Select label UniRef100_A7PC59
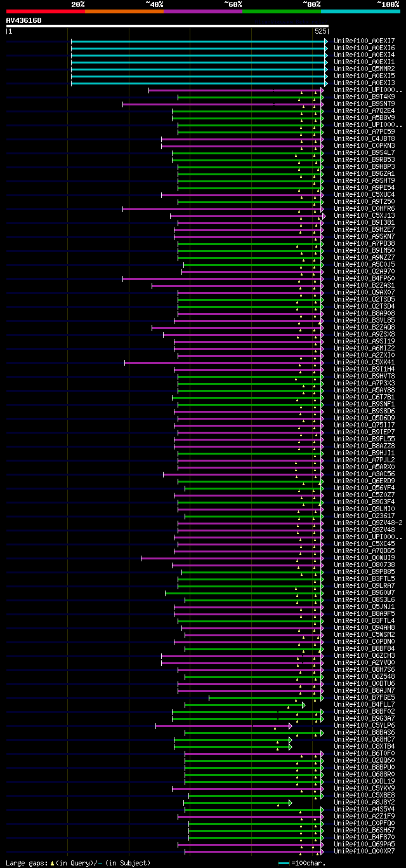This screenshot has height=868, width=406. click(364, 131)
